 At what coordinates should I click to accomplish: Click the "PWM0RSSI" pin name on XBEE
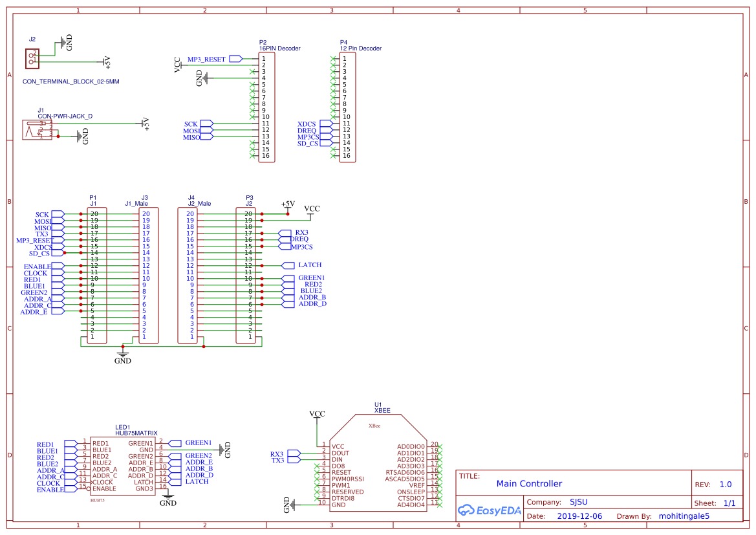(x=348, y=479)
